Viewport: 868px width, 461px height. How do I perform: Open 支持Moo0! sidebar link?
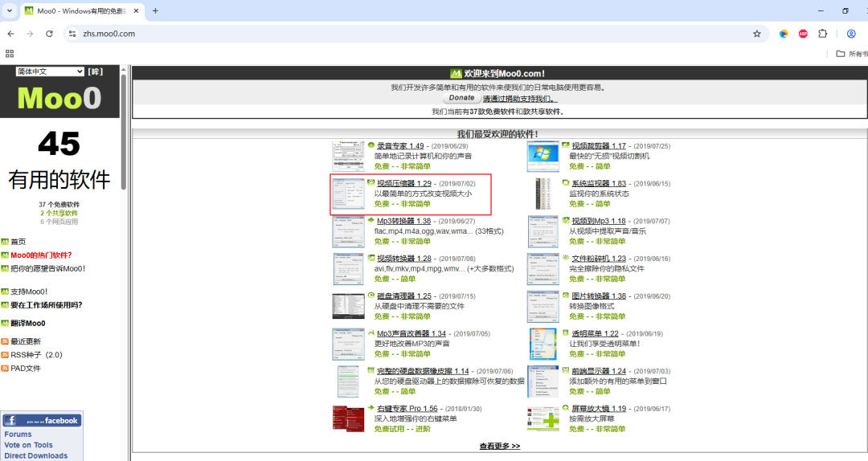pos(29,292)
